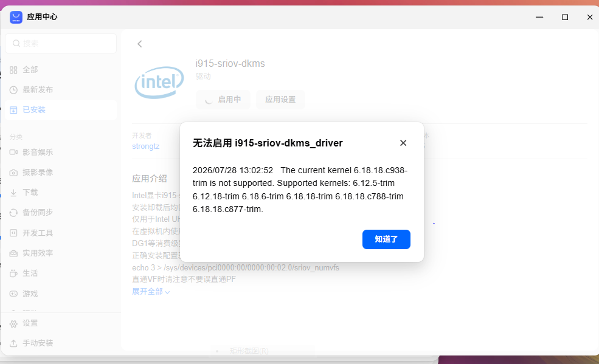Open 影音娱乐 category

pos(61,153)
